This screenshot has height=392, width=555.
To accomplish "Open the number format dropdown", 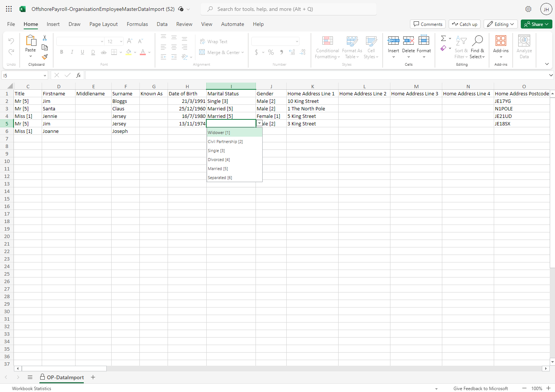I will pyautogui.click(x=297, y=41).
